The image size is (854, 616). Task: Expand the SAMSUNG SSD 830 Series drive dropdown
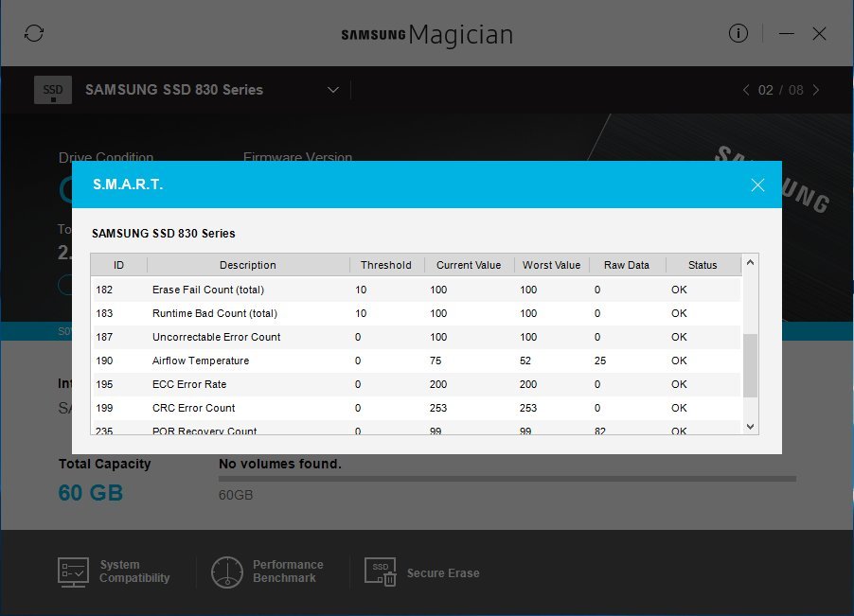[332, 90]
